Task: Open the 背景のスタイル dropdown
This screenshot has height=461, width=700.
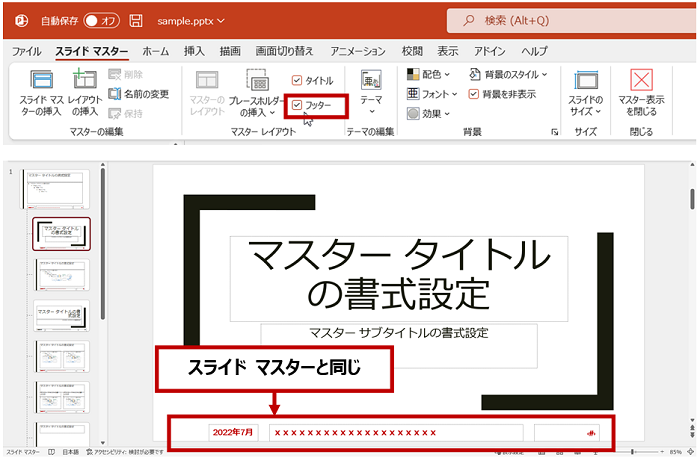Action: (508, 74)
